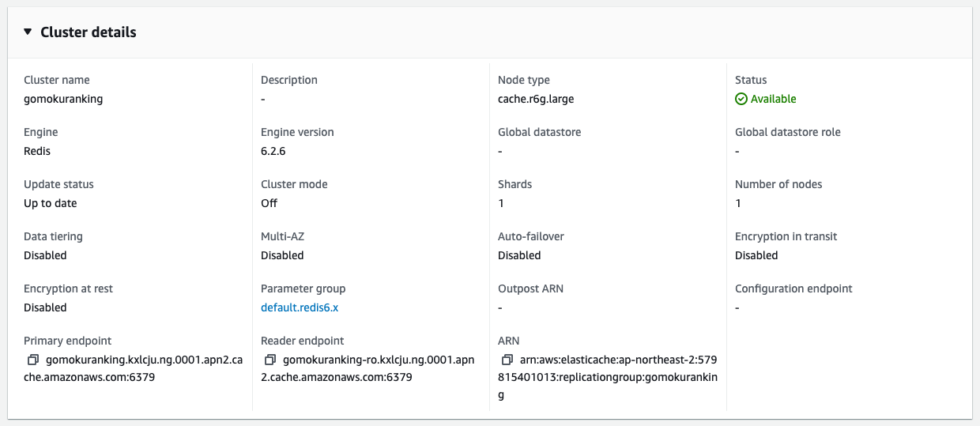Click the Reader endpoint hostname text

(367, 368)
